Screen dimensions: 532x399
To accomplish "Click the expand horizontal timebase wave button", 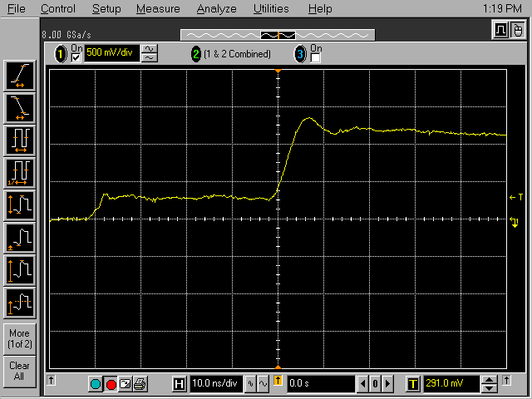I will tap(263, 384).
